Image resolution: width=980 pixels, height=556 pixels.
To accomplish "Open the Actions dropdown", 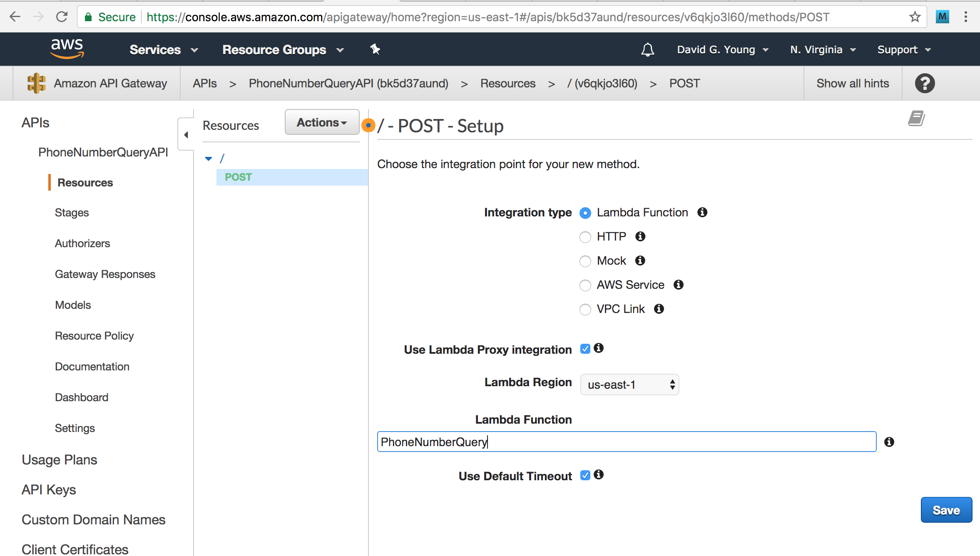I will tap(322, 122).
